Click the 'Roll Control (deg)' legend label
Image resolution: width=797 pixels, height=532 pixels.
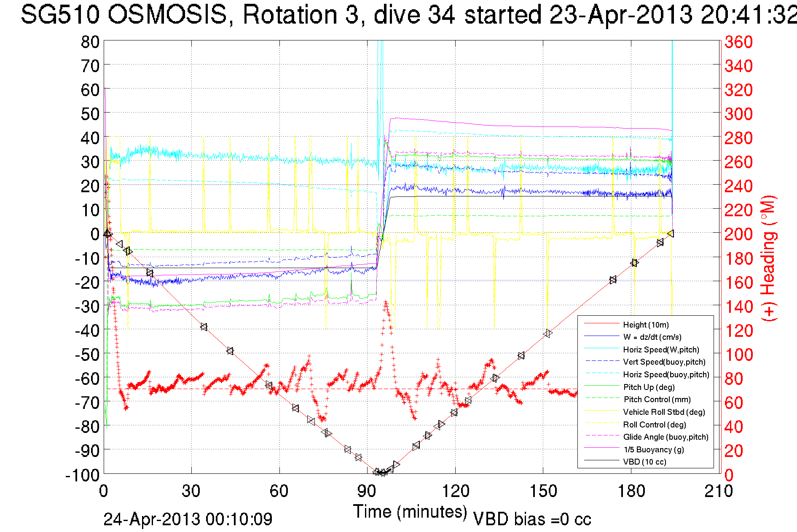(654, 425)
